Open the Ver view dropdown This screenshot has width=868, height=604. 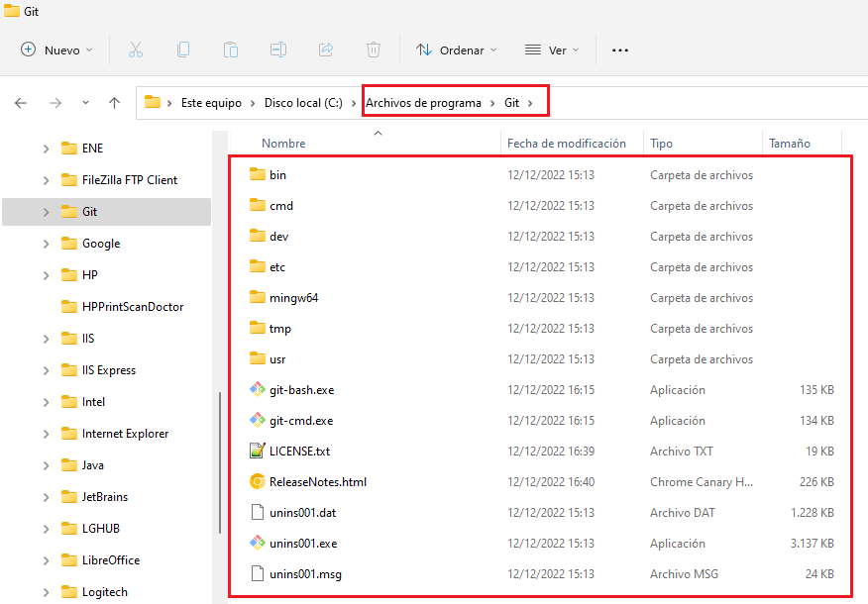[x=552, y=50]
